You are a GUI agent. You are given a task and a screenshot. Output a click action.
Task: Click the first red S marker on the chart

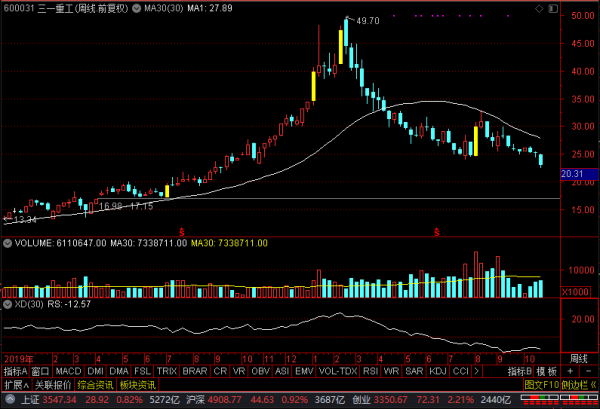point(181,231)
